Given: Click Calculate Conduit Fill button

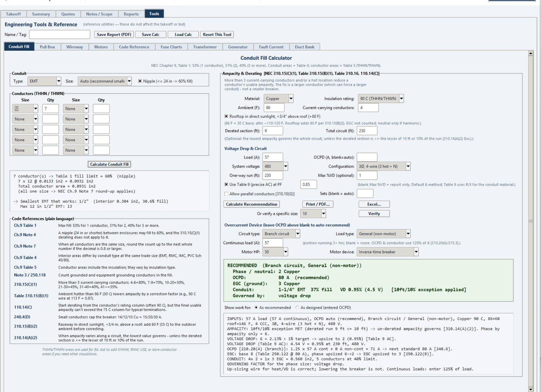Looking at the screenshot, I should (109, 164).
